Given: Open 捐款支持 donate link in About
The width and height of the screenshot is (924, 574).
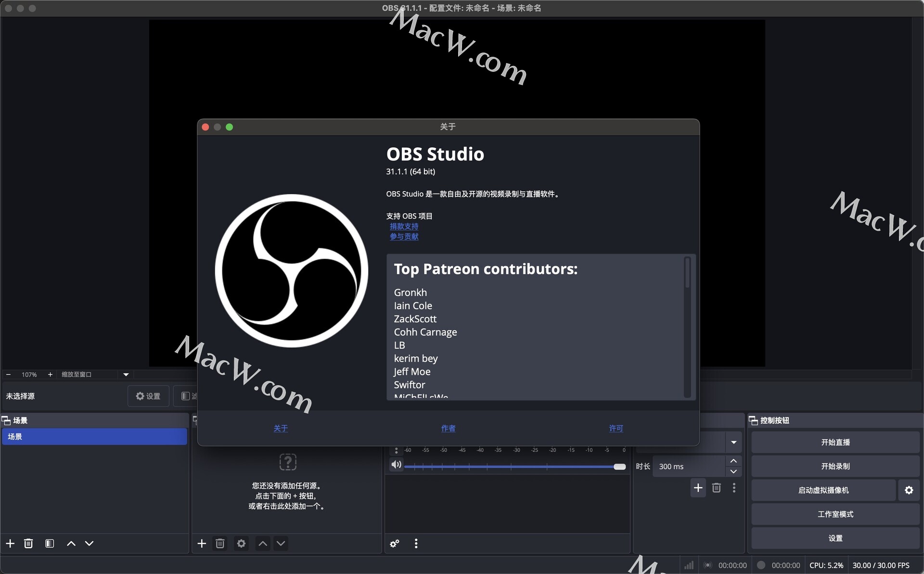Looking at the screenshot, I should tap(404, 226).
